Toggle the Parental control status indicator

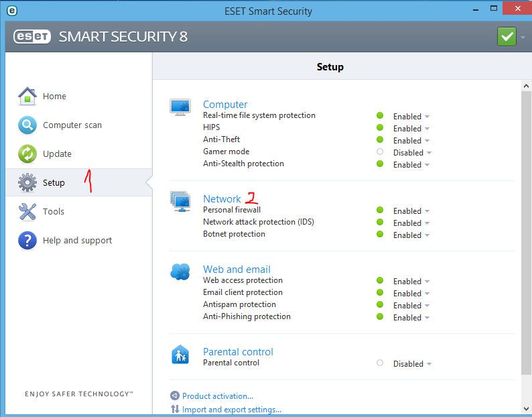click(x=380, y=363)
